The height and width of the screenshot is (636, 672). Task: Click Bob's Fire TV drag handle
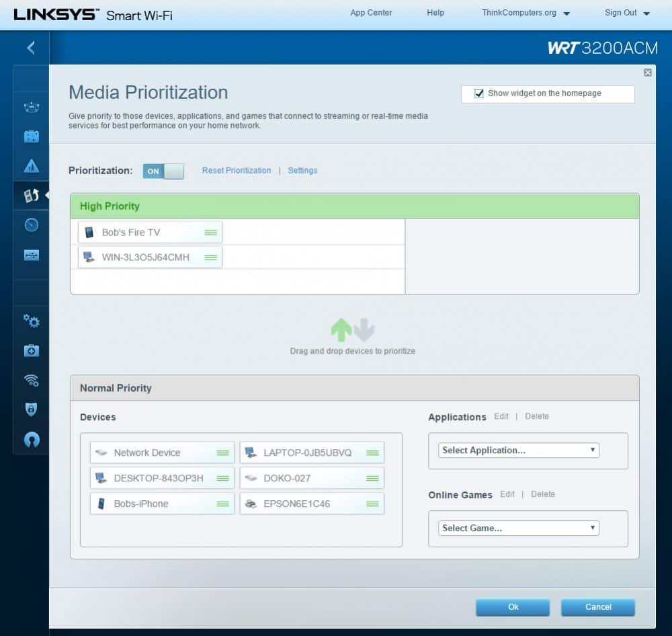[210, 233]
